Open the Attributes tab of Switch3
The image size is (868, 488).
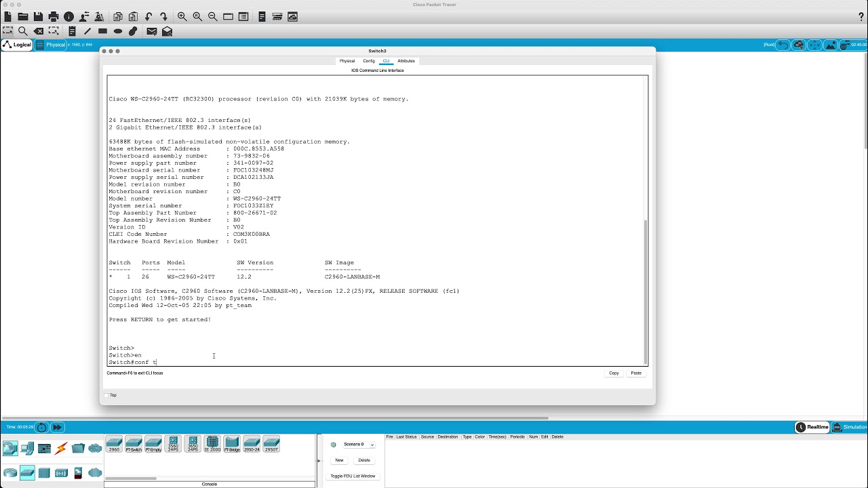point(406,61)
